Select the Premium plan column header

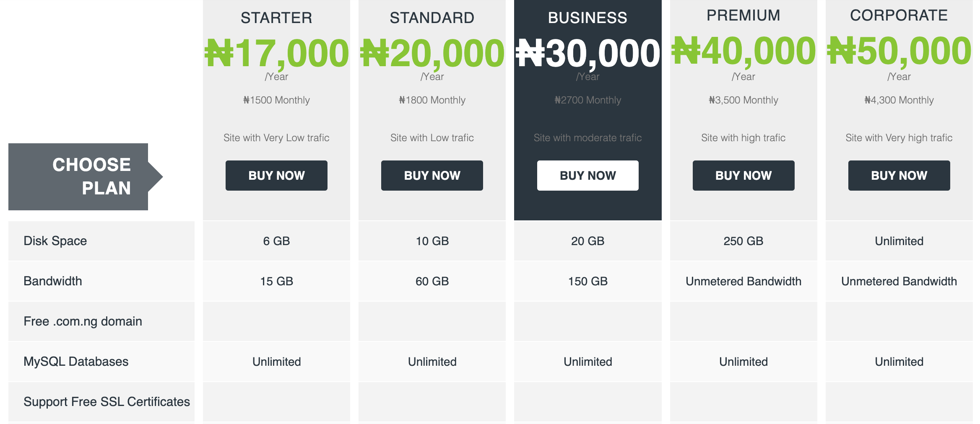click(x=743, y=15)
